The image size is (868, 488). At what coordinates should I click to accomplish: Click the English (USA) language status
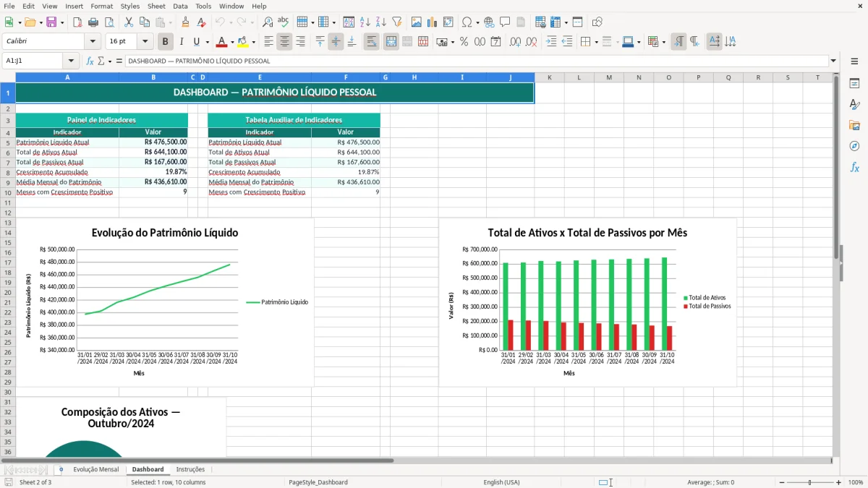click(501, 482)
